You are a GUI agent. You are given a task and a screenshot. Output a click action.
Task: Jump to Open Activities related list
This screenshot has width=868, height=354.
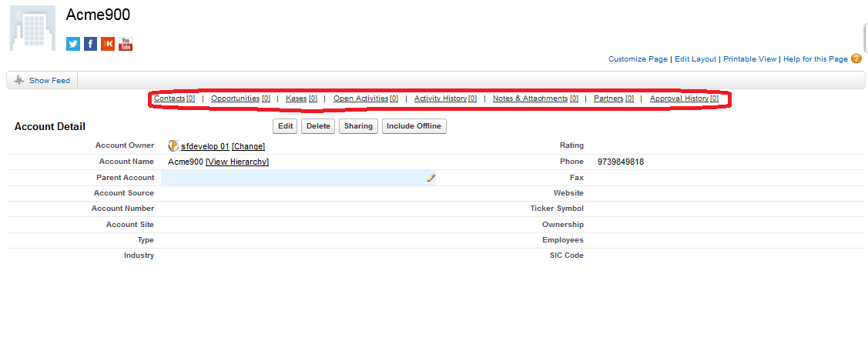point(365,99)
